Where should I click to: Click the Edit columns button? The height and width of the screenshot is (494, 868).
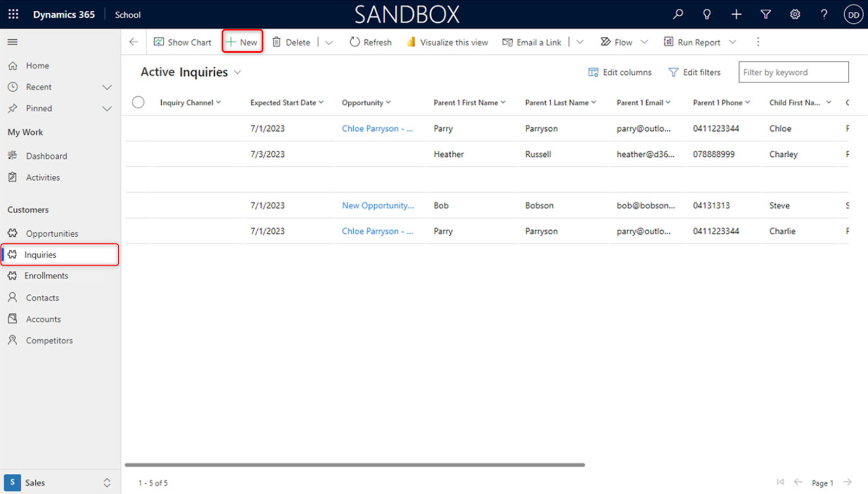pos(620,72)
